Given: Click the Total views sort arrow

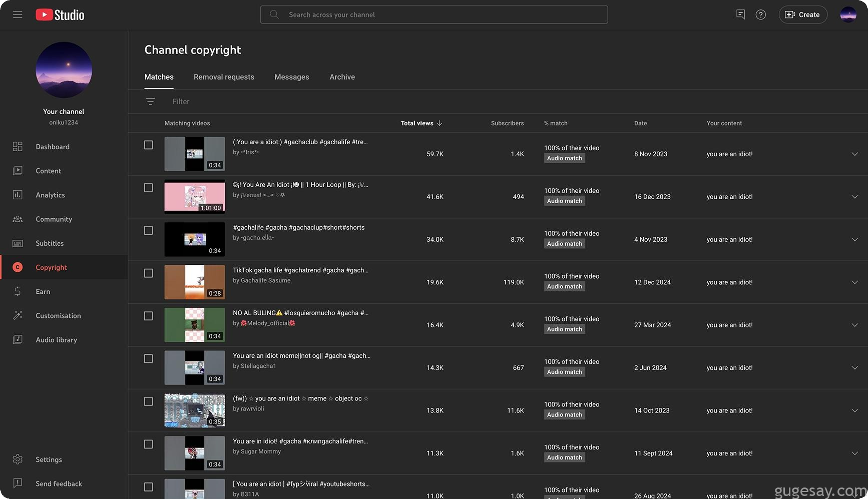Looking at the screenshot, I should coord(440,123).
